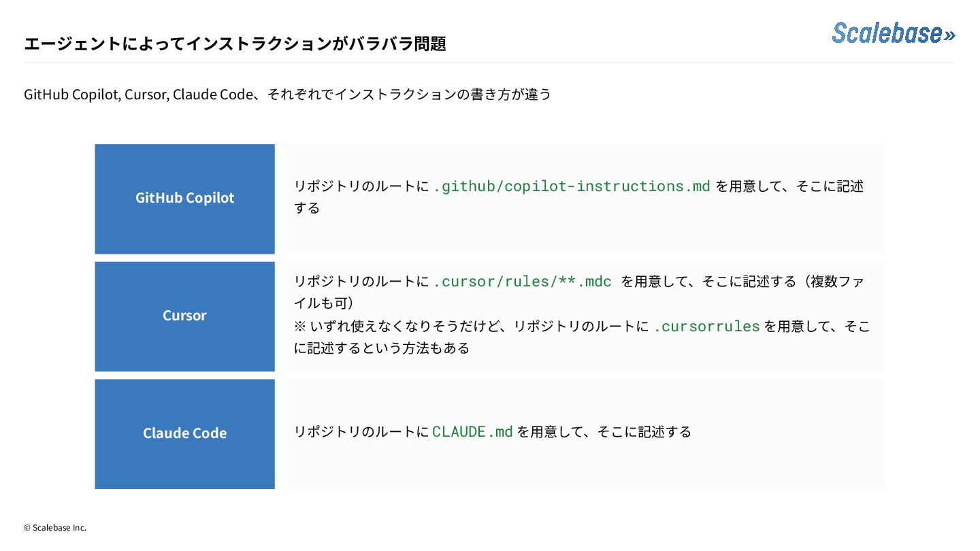Select the GitHub Copilot blue box
The image size is (980, 551).
click(184, 199)
